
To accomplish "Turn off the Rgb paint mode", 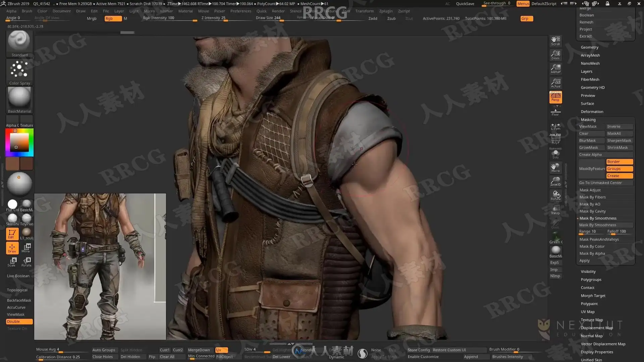I will tap(113, 18).
